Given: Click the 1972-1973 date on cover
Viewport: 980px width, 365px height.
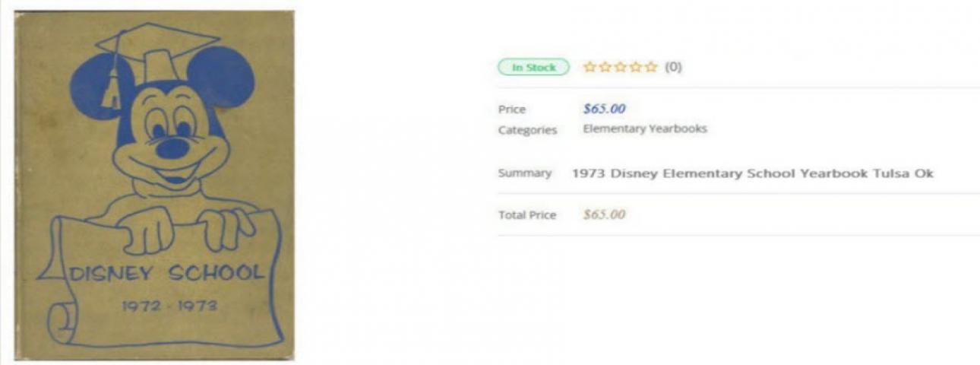Looking at the screenshot, I should click(x=169, y=306).
